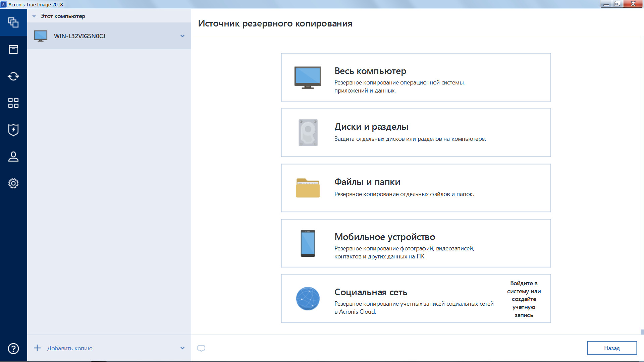Choose 'Диски и разделы' backup option
Image resolution: width=644 pixels, height=362 pixels.
(x=416, y=132)
